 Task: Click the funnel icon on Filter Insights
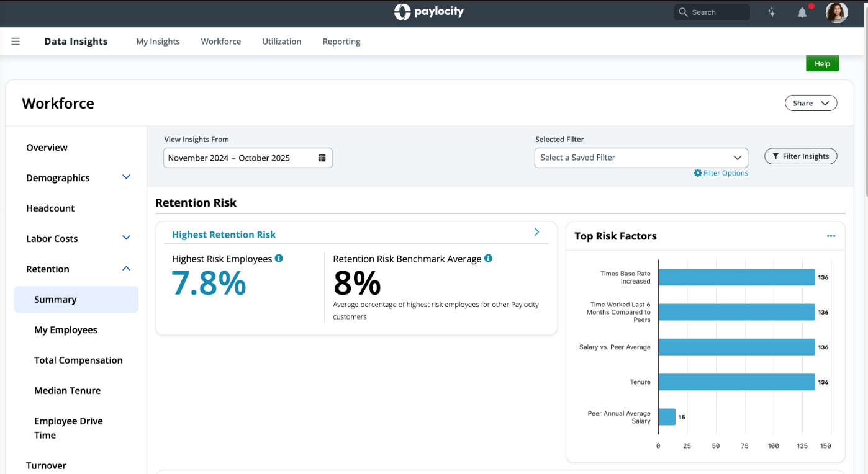[x=775, y=156]
